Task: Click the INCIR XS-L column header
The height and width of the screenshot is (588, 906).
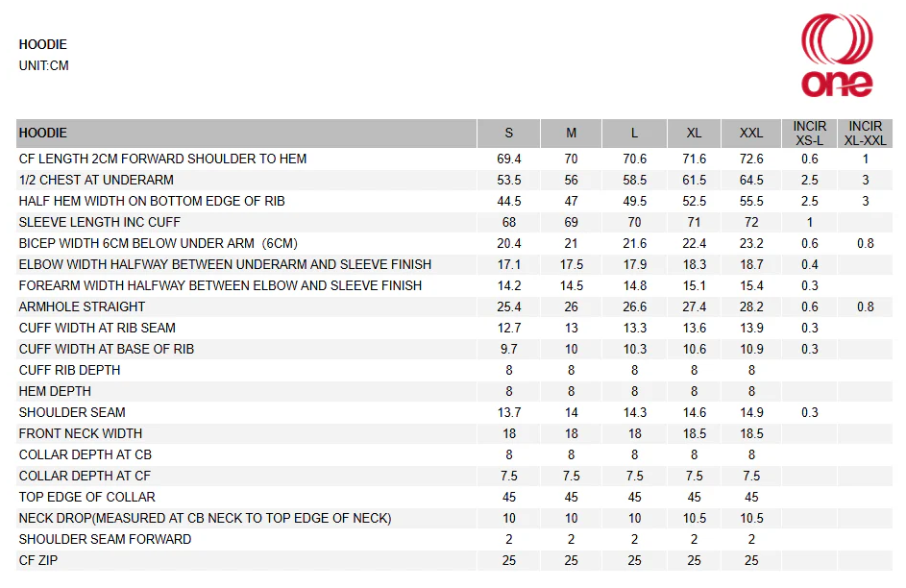Action: [x=809, y=134]
